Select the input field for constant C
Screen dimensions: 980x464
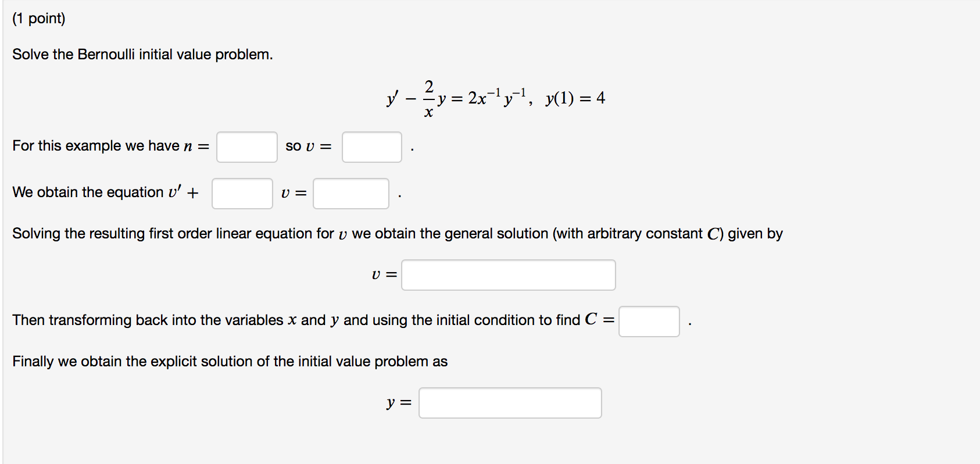pos(649,321)
